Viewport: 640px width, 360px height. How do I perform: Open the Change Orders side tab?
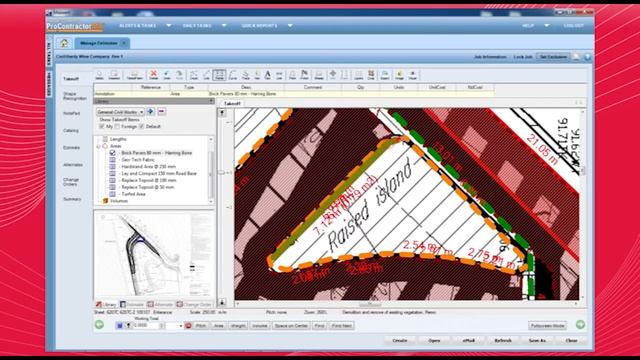(71, 182)
